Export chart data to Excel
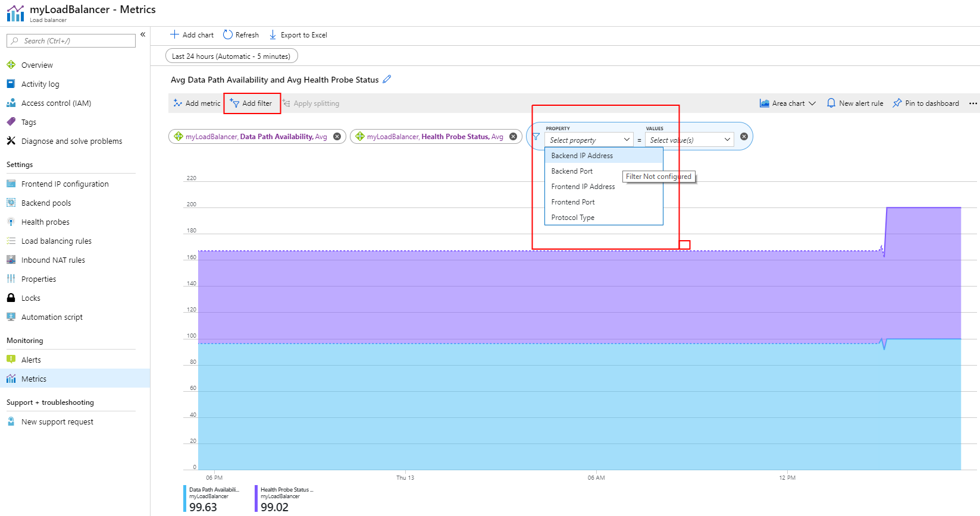The width and height of the screenshot is (980, 516). click(x=298, y=35)
